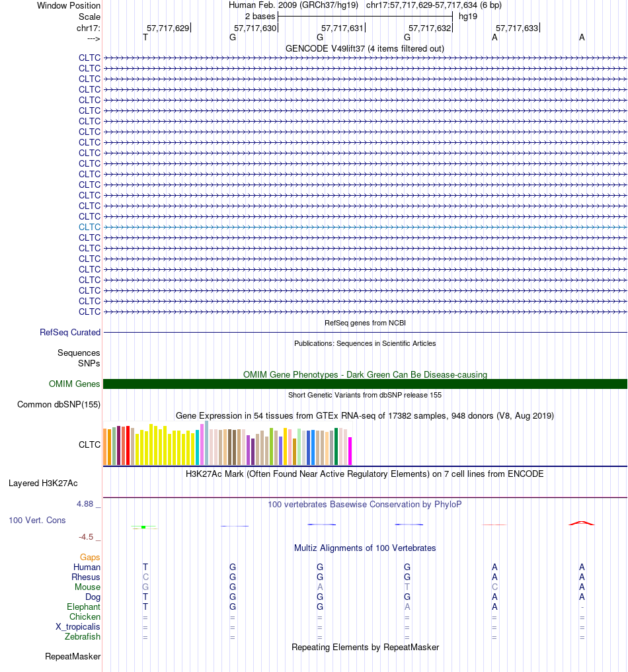Click the Chicken species label
This screenshot has height=672, width=628.
85,616
